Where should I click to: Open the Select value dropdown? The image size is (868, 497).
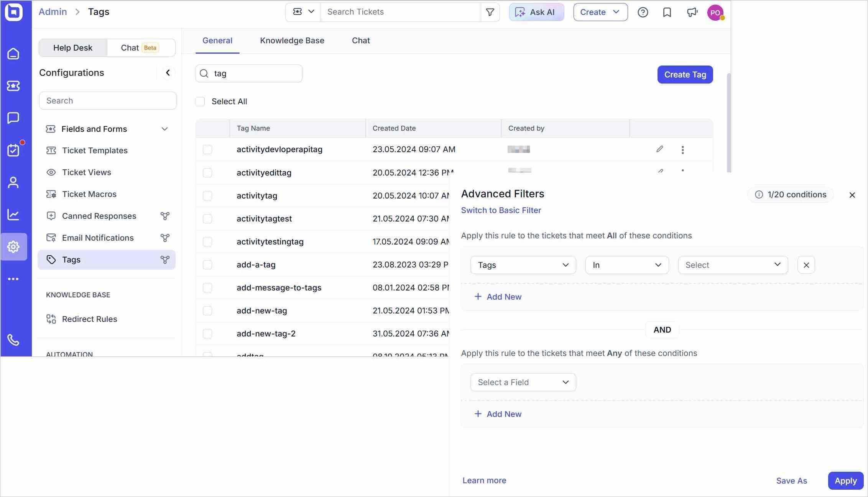733,265
